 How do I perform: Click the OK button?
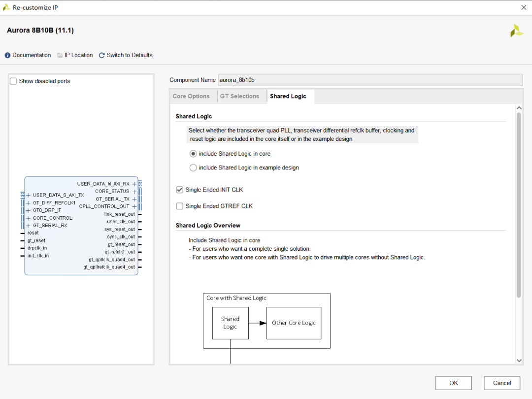point(454,383)
